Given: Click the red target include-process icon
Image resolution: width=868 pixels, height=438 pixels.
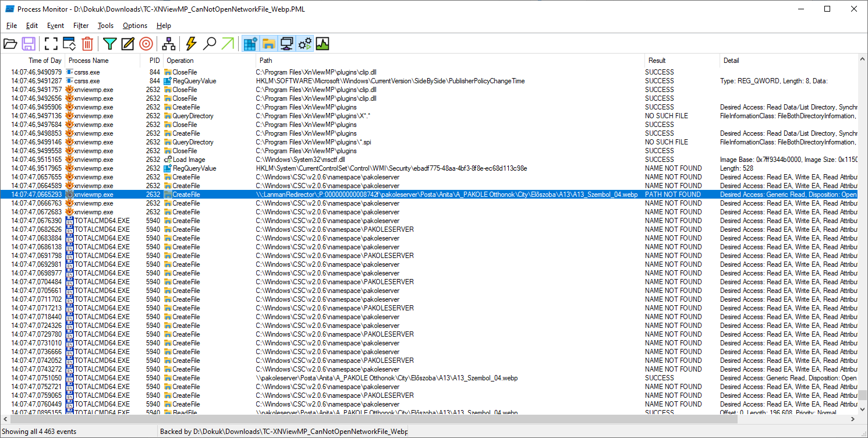Looking at the screenshot, I should pyautogui.click(x=146, y=44).
